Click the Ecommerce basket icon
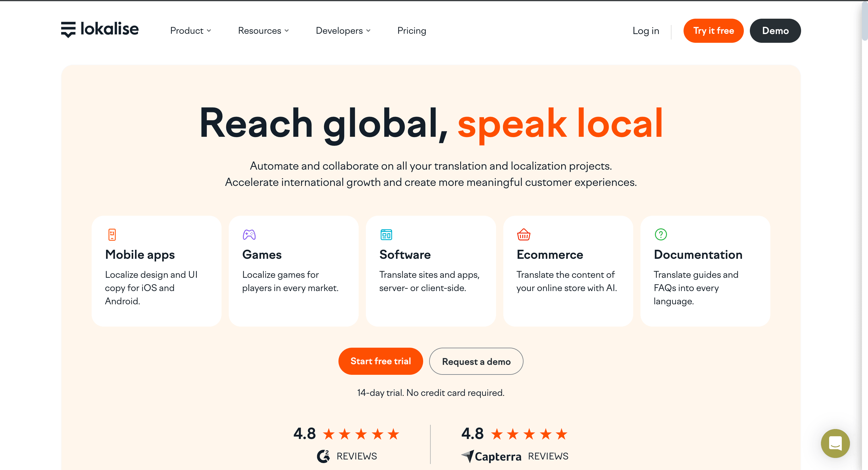 click(x=524, y=234)
